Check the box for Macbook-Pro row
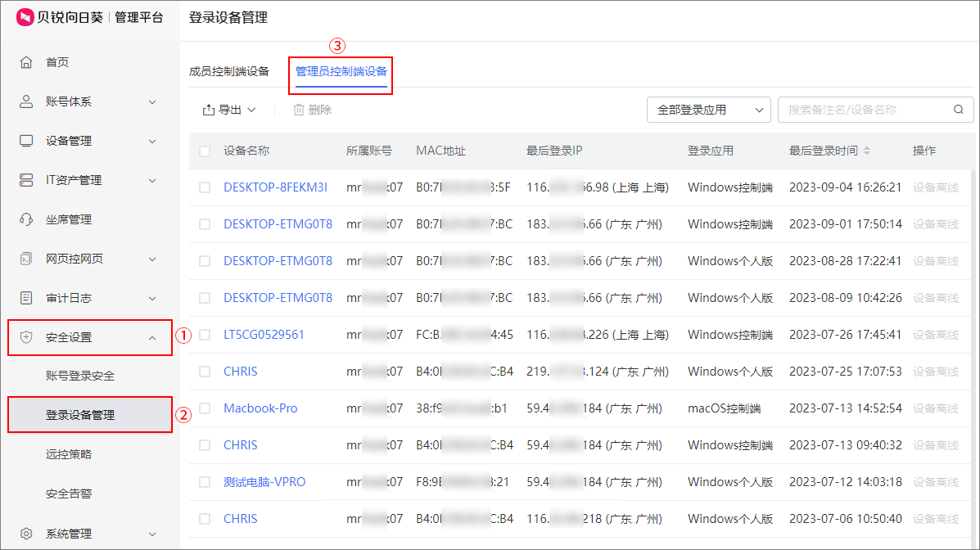 tap(205, 408)
